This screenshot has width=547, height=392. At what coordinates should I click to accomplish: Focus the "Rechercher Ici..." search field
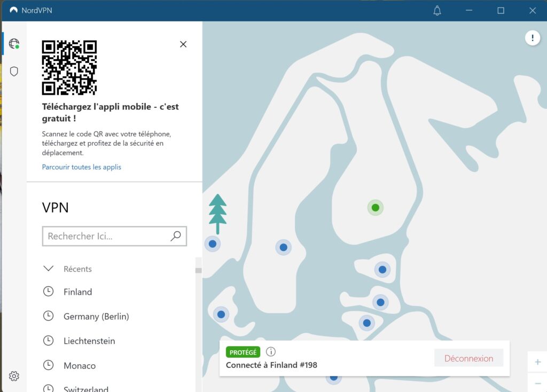114,236
